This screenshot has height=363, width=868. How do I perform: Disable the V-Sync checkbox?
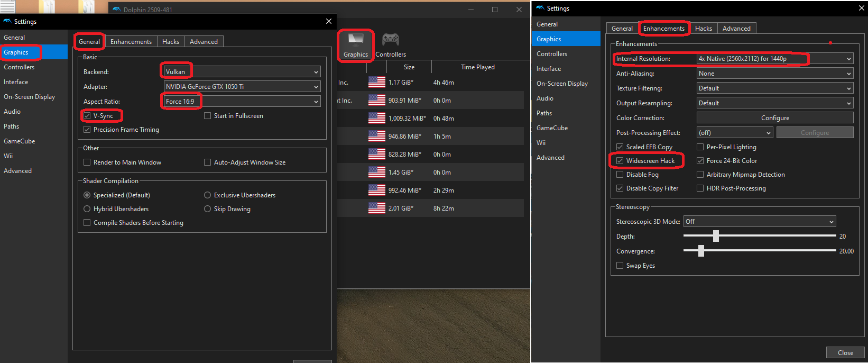(87, 116)
